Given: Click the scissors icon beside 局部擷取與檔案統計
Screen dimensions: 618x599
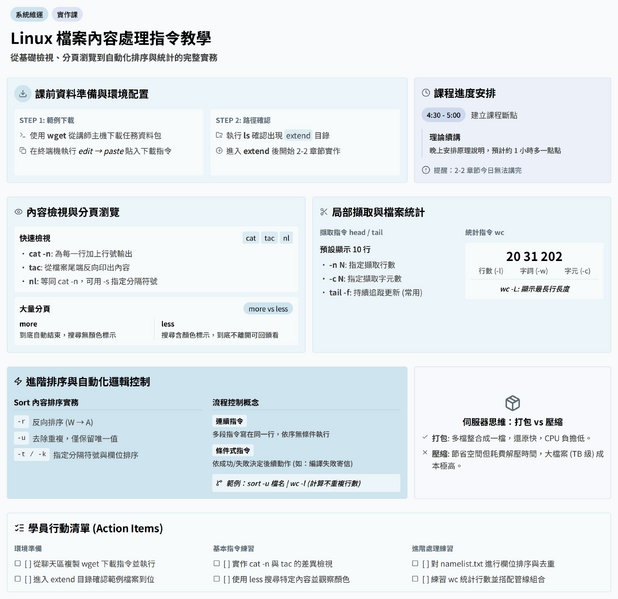Looking at the screenshot, I should point(324,212).
